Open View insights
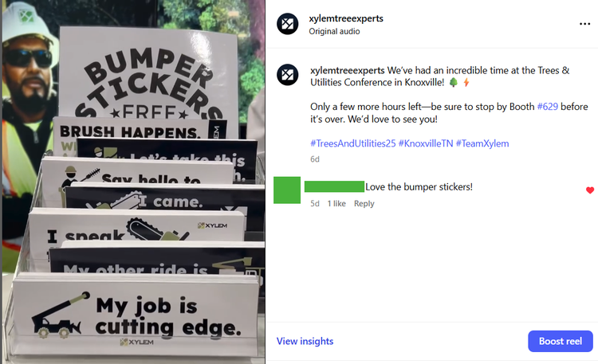This screenshot has width=598, height=364. coord(305,341)
